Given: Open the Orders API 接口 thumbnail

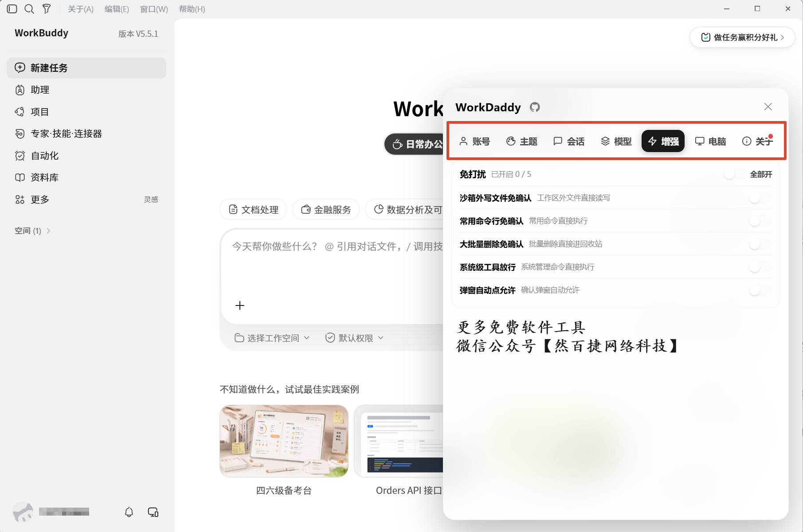Looking at the screenshot, I should tap(399, 441).
